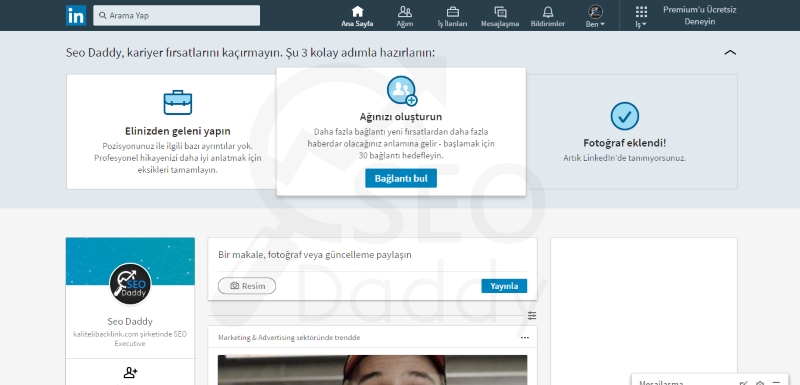The image size is (800, 385).
Task: Open Mesajlaşma messaging tab
Action: coord(500,16)
